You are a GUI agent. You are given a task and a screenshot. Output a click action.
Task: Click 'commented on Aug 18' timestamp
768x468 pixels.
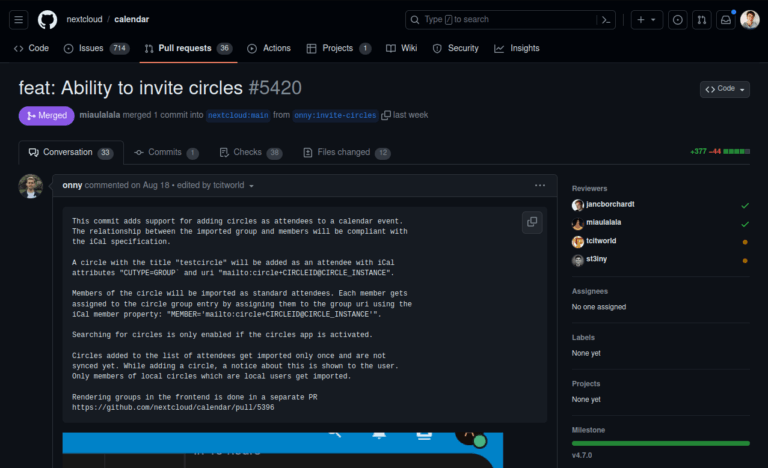click(x=127, y=185)
